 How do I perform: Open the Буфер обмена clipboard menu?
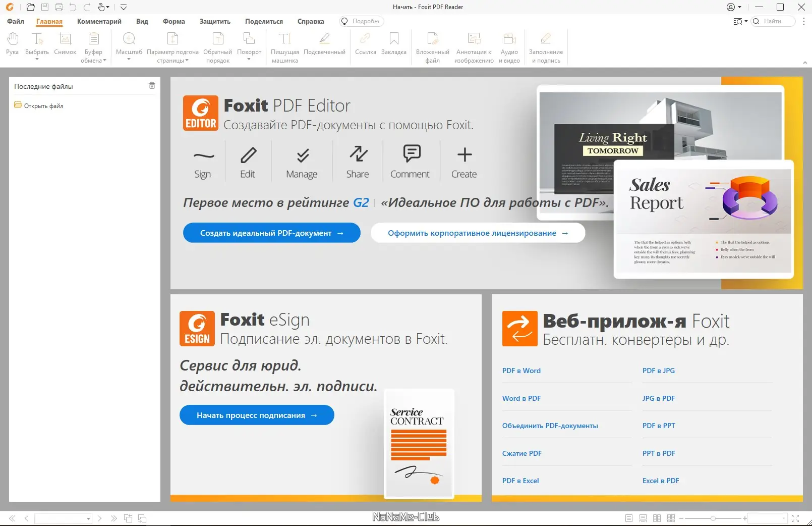[x=93, y=47]
